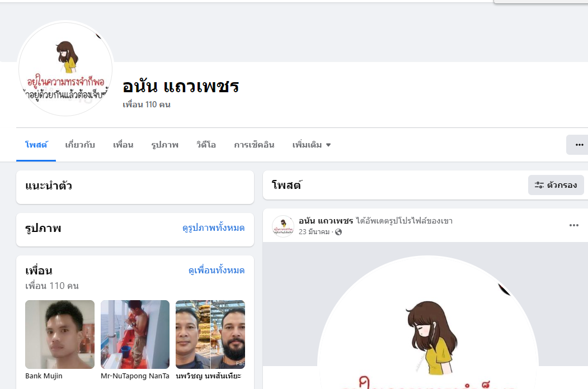Screen dimensions: 588x389
Task: Go to the วิดีโอ tab
Action: click(206, 145)
